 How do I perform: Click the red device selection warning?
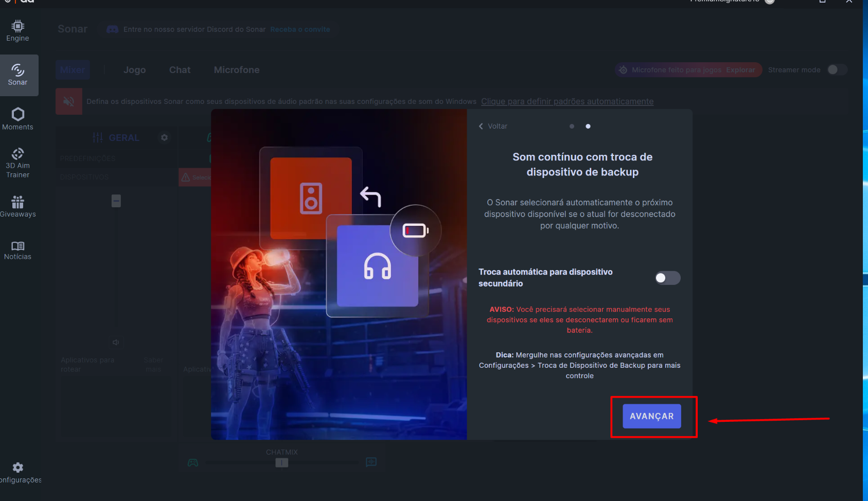pyautogui.click(x=195, y=177)
